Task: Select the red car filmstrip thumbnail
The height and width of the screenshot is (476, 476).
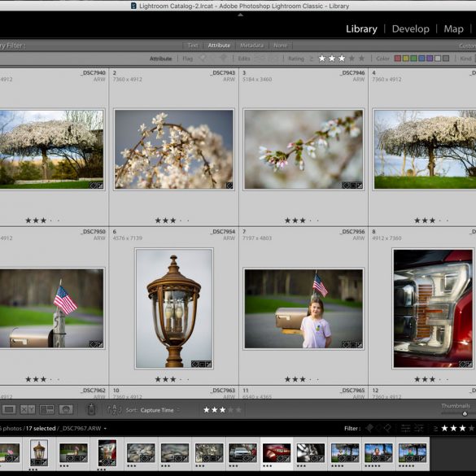Action: click(x=277, y=453)
